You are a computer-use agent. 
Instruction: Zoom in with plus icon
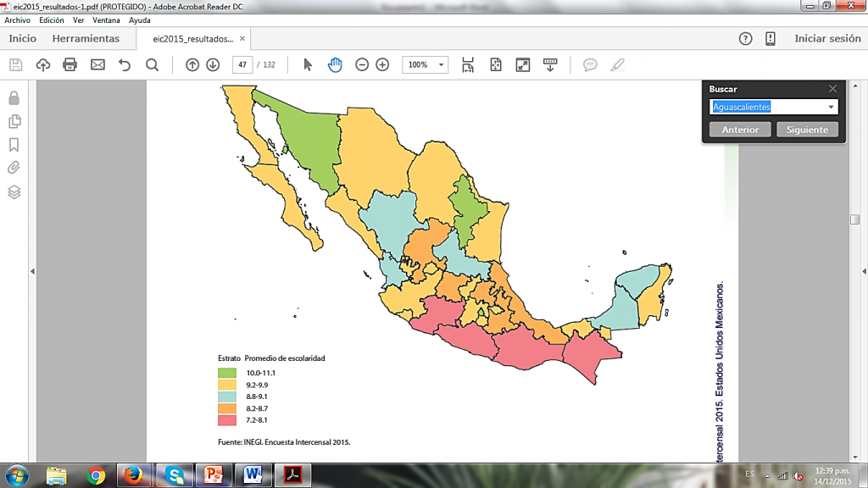[x=382, y=64]
